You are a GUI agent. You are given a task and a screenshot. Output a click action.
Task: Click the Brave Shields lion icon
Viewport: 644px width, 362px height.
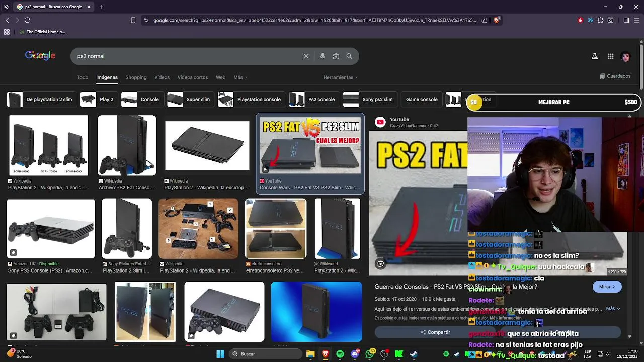pyautogui.click(x=497, y=20)
